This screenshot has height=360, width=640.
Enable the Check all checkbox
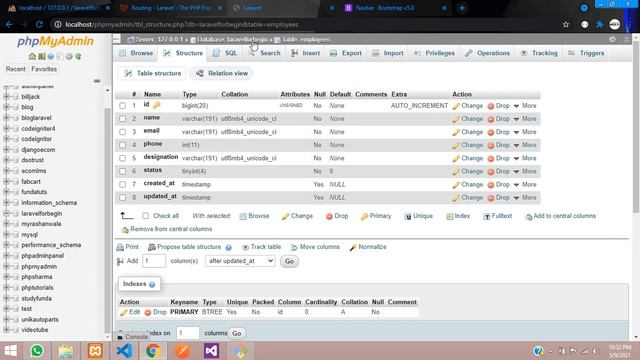(146, 216)
